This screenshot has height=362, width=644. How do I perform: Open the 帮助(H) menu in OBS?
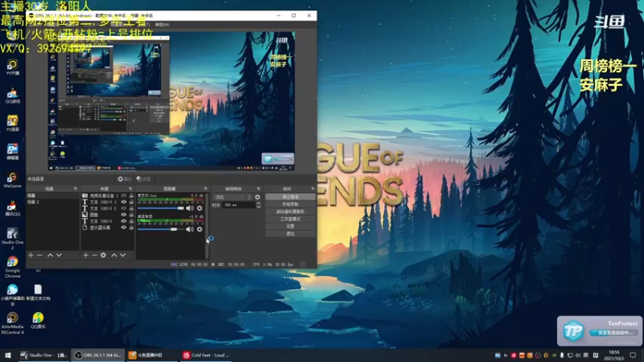coord(163,25)
